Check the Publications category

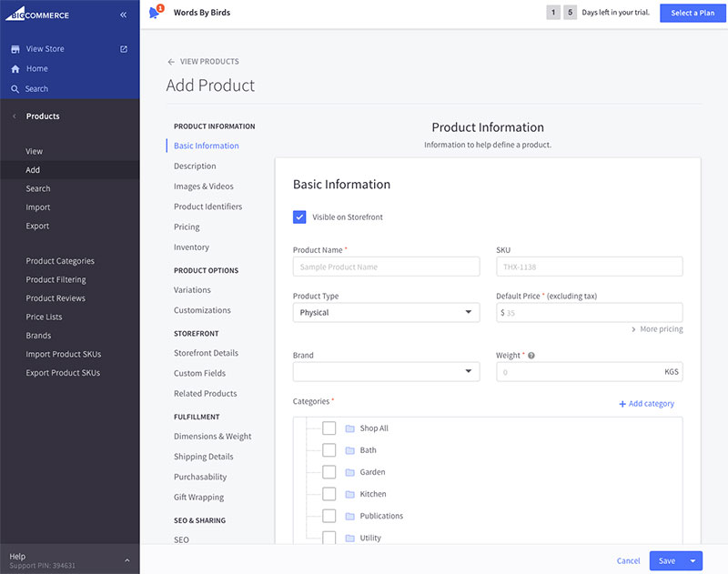(329, 516)
